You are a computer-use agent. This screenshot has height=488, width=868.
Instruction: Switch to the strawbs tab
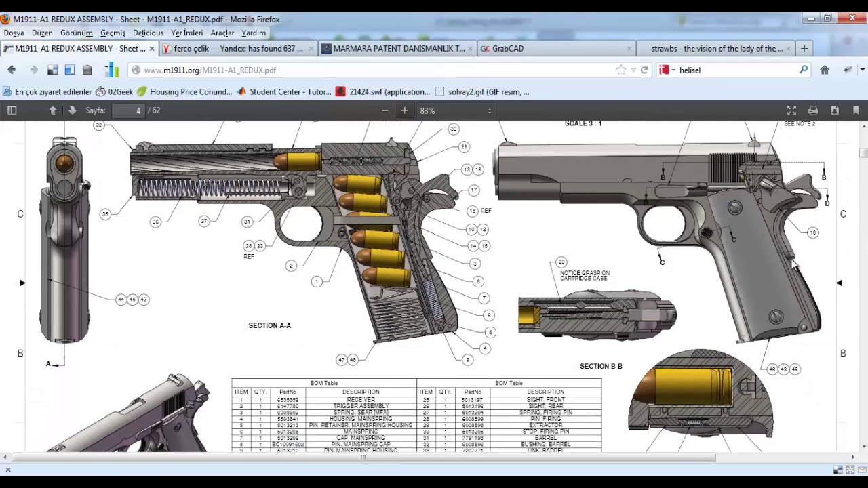716,49
